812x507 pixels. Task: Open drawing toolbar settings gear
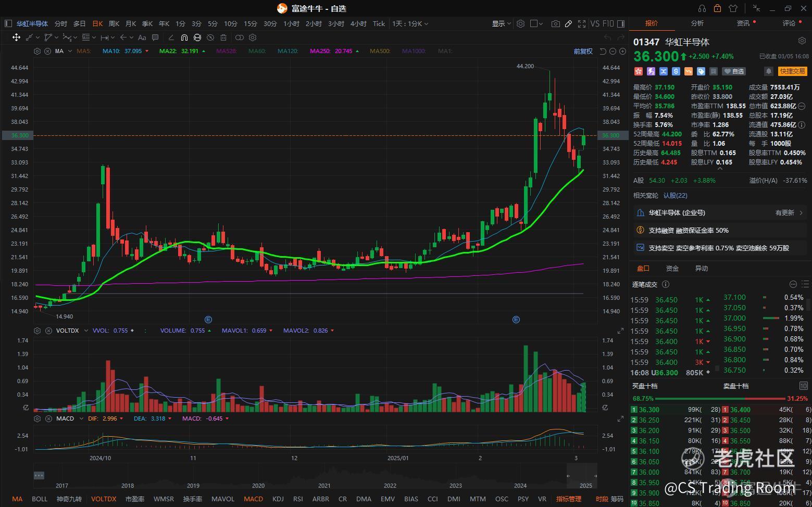point(253,37)
